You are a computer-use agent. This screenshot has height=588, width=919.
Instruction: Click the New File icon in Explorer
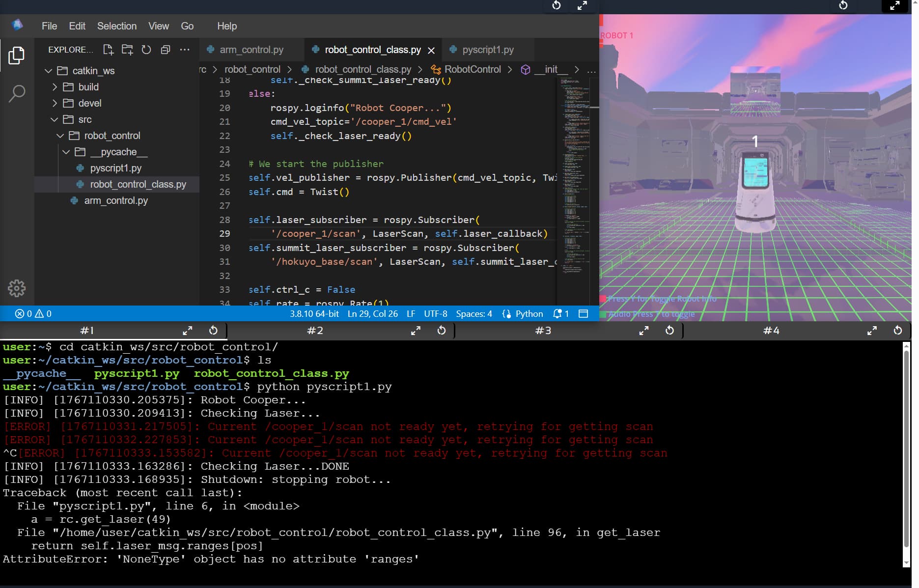pyautogui.click(x=108, y=50)
